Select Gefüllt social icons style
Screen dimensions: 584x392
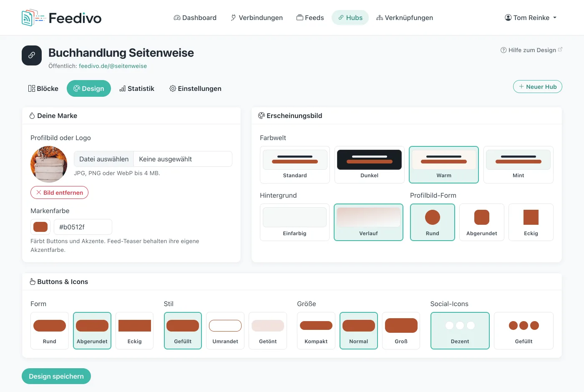click(524, 331)
